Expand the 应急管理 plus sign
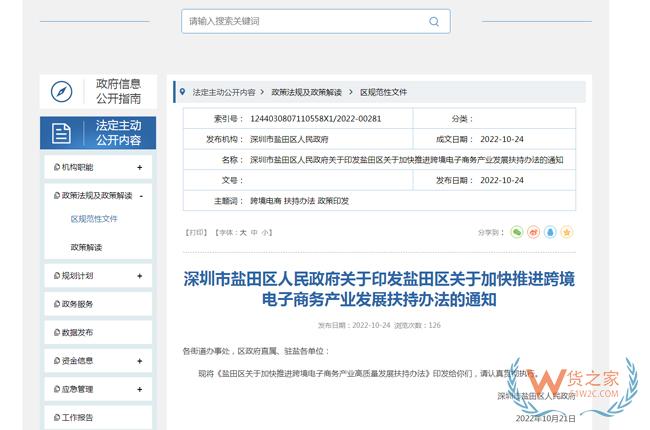This screenshot has width=650, height=430. coord(140,389)
